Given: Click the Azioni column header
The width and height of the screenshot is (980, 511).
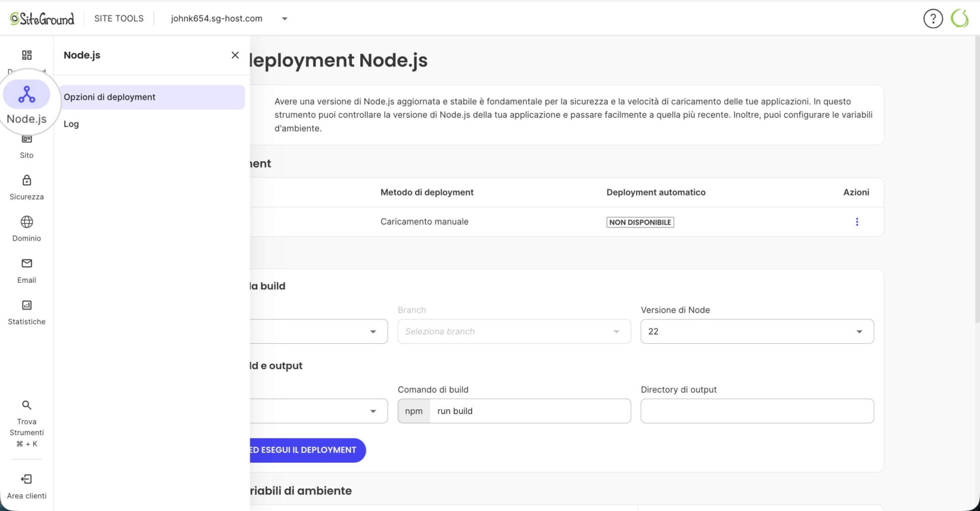Looking at the screenshot, I should [x=856, y=192].
